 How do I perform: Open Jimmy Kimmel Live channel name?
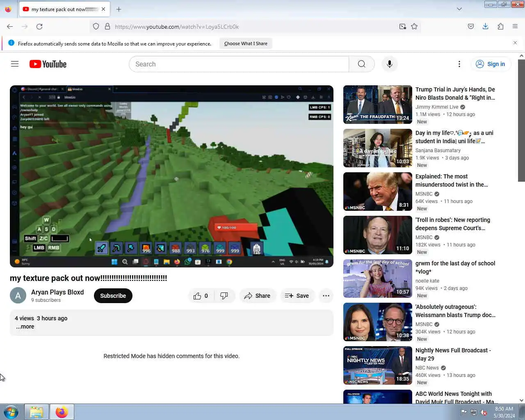(x=437, y=107)
